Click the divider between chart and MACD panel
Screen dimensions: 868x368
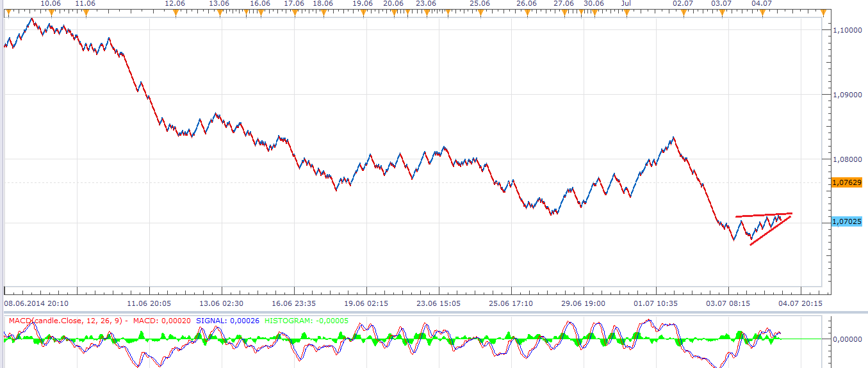click(410, 312)
